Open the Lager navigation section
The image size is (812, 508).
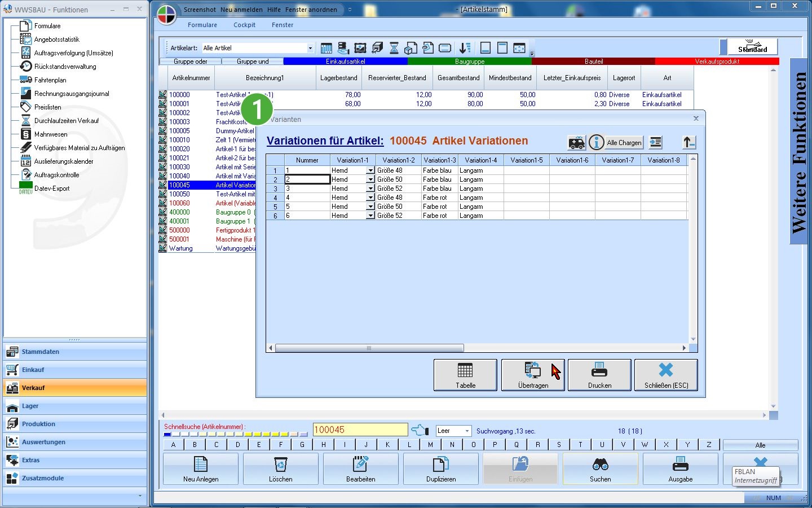click(74, 406)
